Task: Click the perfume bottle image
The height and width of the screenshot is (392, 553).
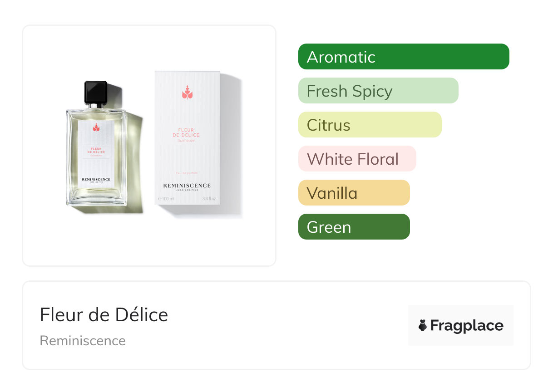Action: click(96, 143)
